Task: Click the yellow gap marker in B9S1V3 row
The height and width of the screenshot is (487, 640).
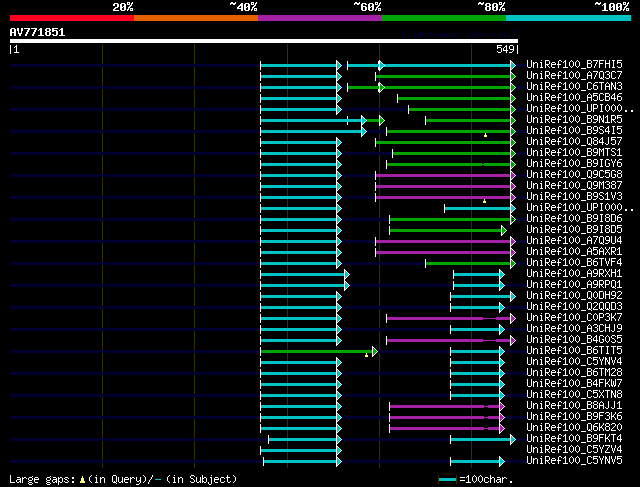Action: [x=484, y=201]
